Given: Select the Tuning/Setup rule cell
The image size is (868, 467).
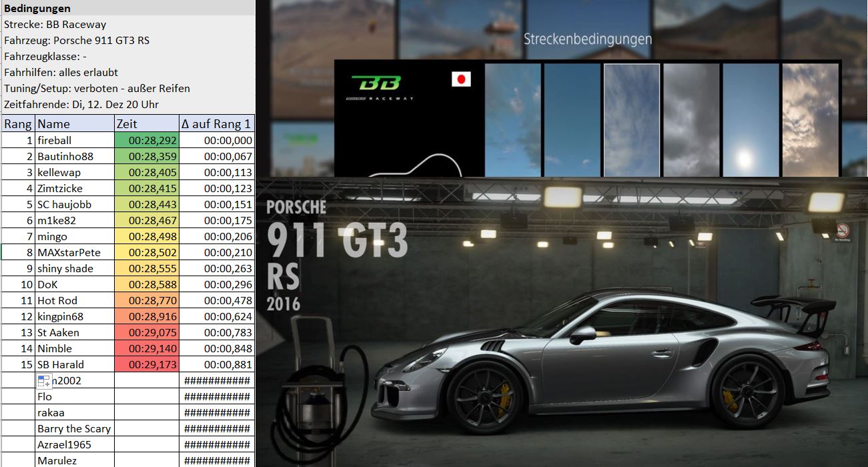Looking at the screenshot, I should [127, 89].
